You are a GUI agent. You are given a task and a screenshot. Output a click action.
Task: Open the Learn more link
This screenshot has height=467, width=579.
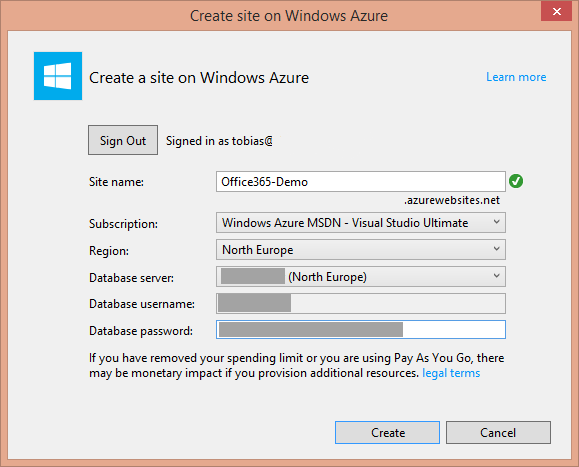click(516, 77)
